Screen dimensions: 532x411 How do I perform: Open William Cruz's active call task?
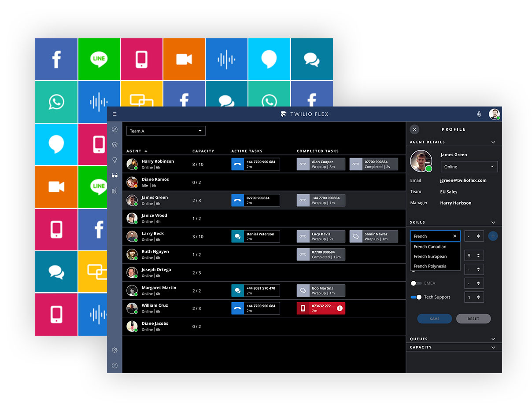tap(255, 308)
